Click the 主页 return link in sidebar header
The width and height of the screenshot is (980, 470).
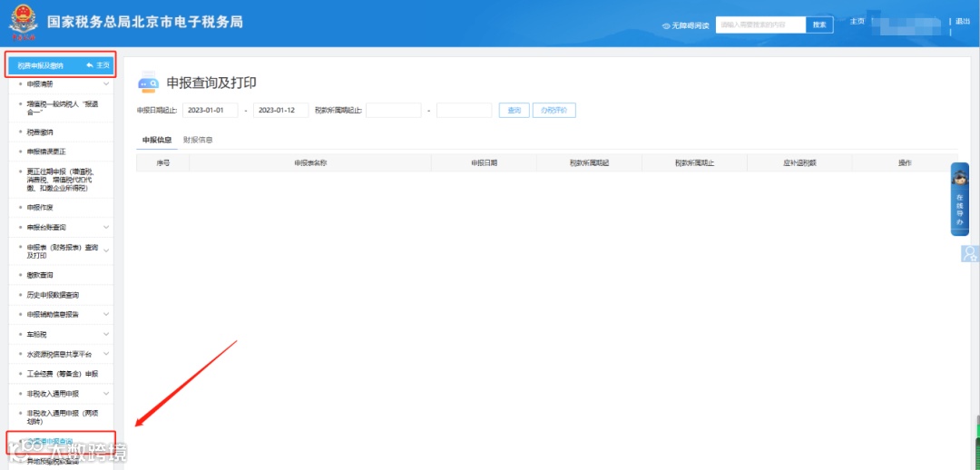[103, 65]
